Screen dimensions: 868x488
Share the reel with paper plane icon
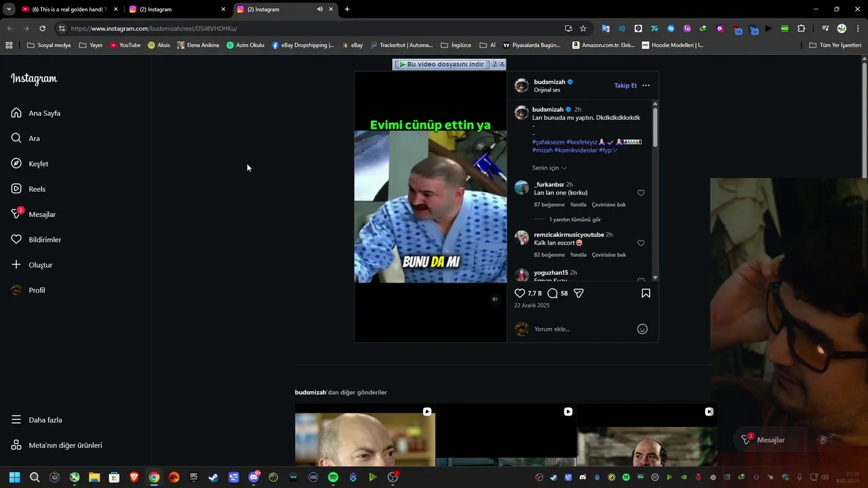pos(578,293)
